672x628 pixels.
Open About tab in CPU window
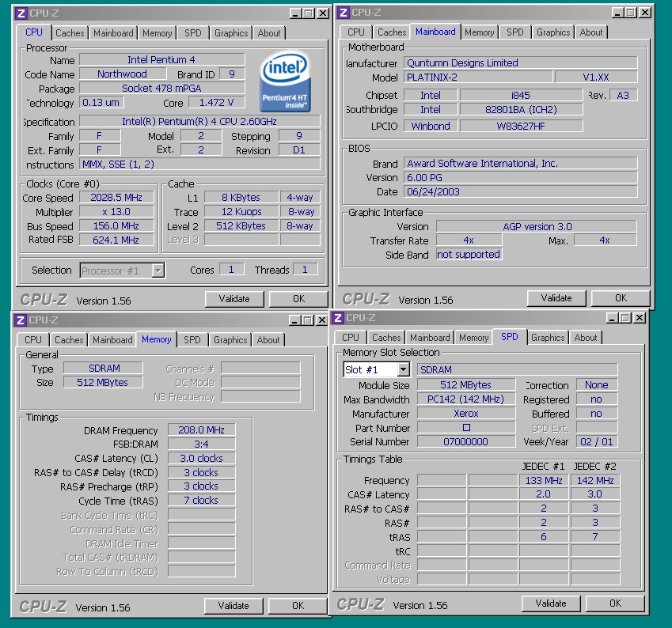268,33
